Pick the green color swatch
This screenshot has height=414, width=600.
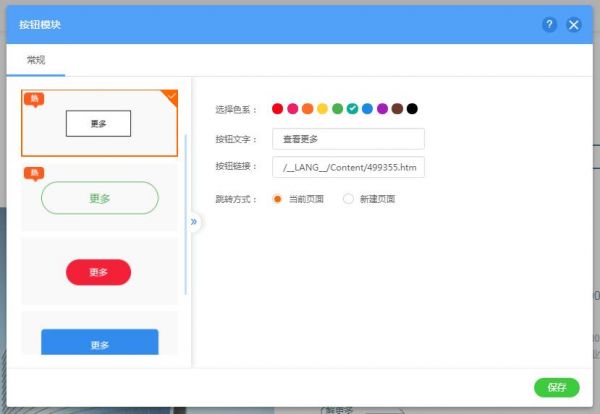pos(338,109)
